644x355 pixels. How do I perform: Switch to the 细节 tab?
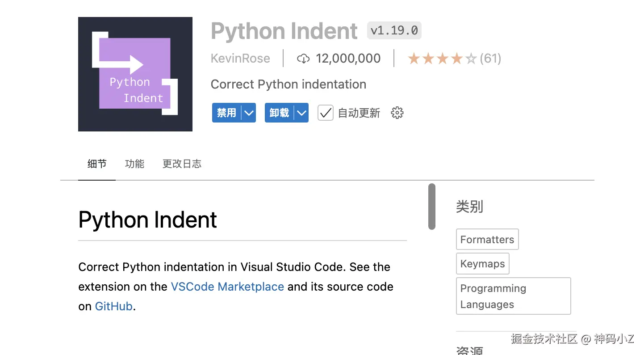[97, 164]
